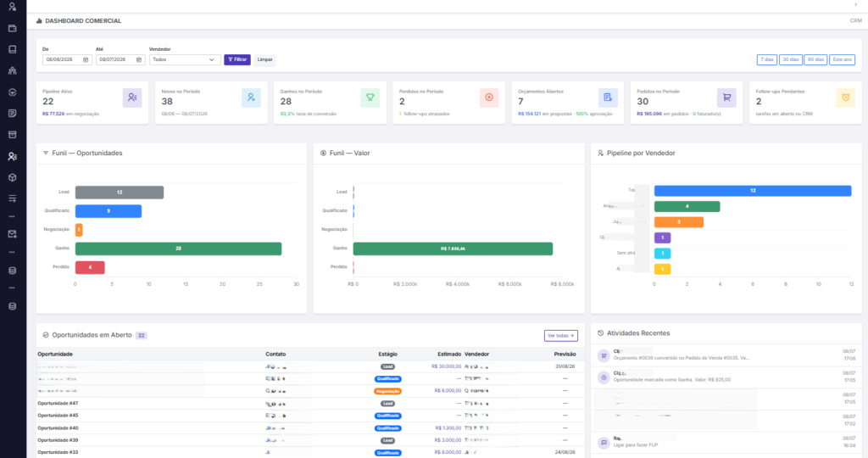The height and width of the screenshot is (458, 868).
Task: Open the cube package icon in sidebar
Action: [12, 178]
